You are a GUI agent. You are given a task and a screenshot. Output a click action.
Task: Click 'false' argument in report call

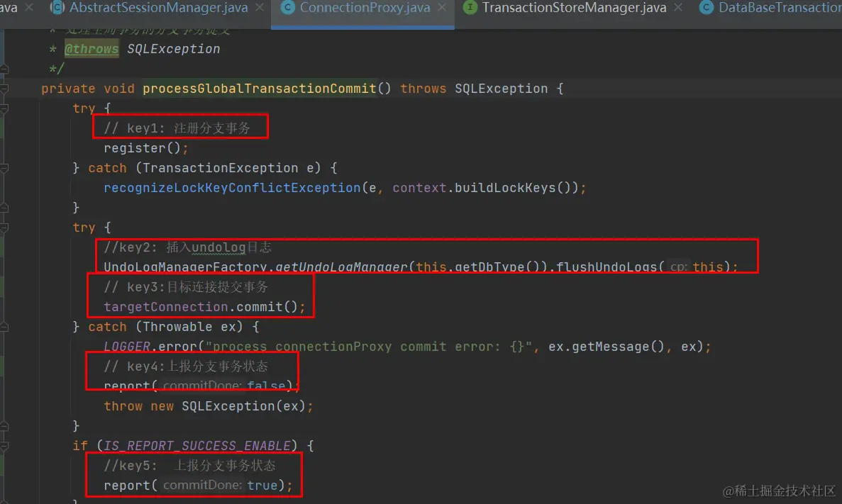point(266,386)
